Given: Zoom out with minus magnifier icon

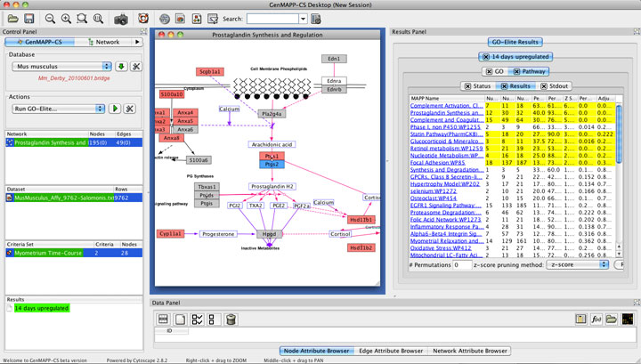Looking at the screenshot, I should coord(50,19).
